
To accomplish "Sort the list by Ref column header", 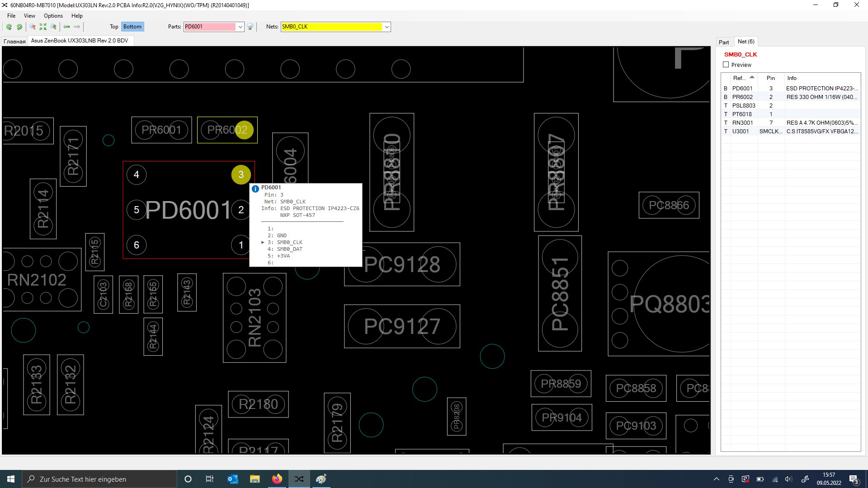I will [740, 78].
